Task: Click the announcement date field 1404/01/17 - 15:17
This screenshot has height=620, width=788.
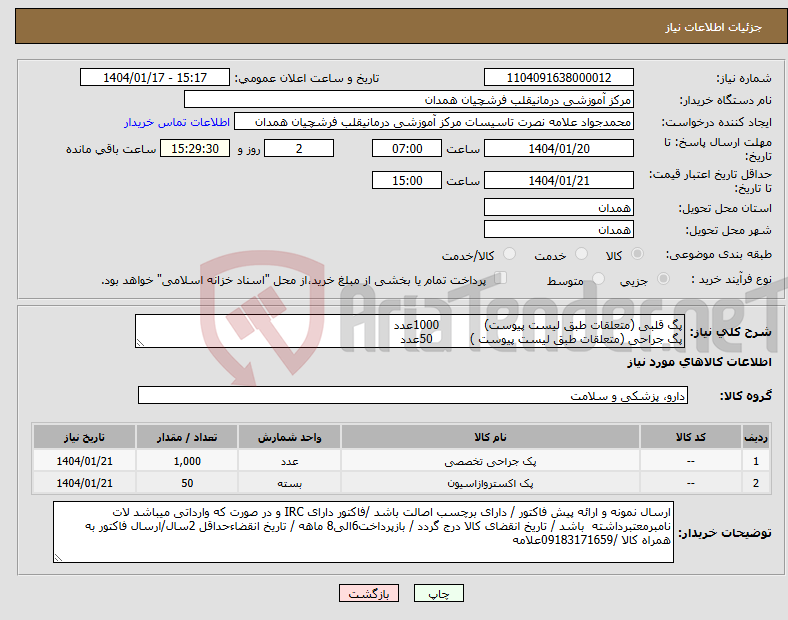Action: click(x=155, y=77)
